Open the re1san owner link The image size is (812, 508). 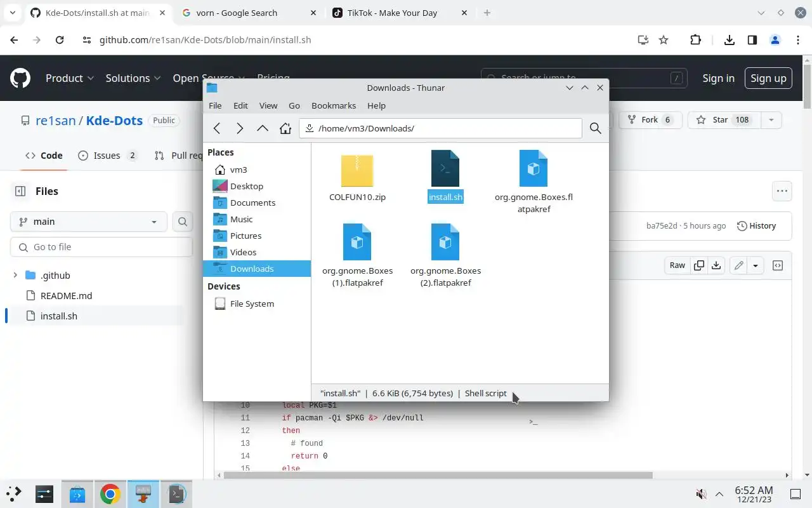pyautogui.click(x=55, y=120)
